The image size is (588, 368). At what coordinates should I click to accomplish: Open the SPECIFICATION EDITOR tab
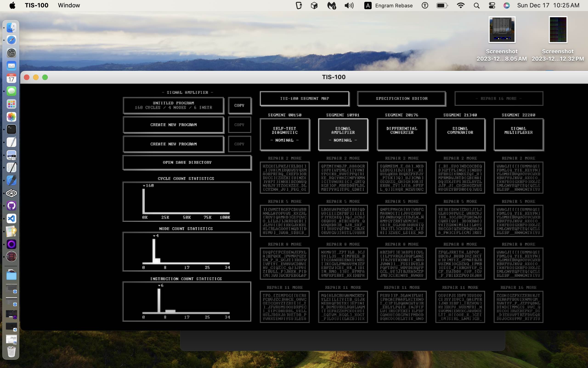click(x=401, y=99)
